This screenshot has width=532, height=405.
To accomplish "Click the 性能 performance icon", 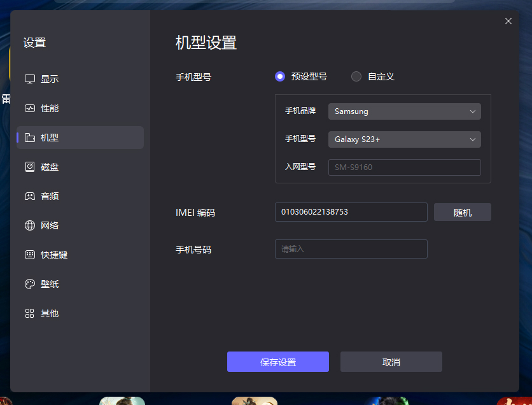I will [x=29, y=108].
